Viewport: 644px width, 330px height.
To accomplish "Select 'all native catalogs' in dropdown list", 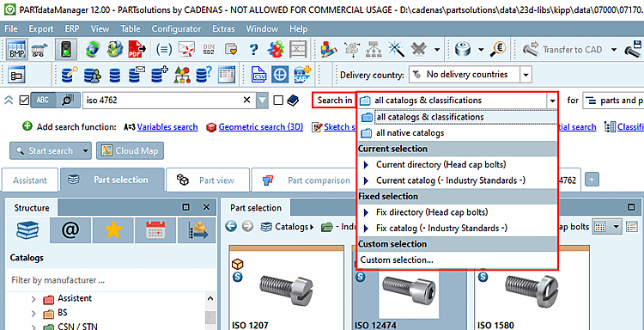I will tap(457, 133).
